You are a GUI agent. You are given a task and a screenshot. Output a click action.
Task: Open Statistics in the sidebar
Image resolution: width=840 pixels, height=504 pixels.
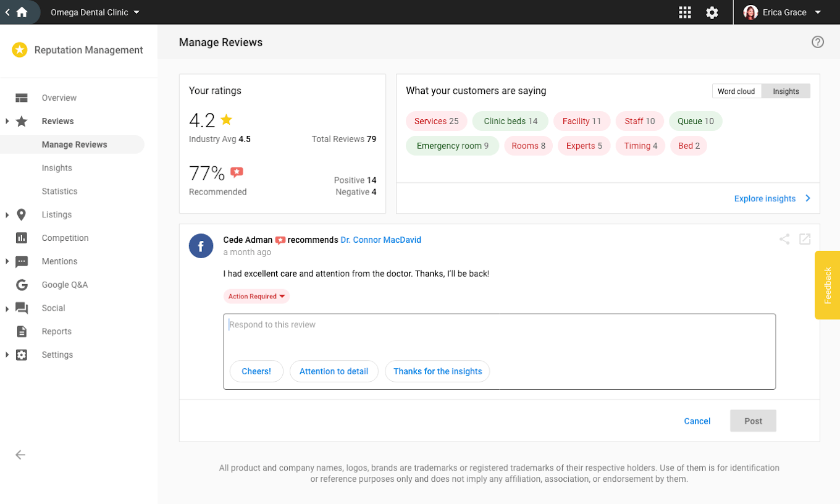[x=60, y=191]
